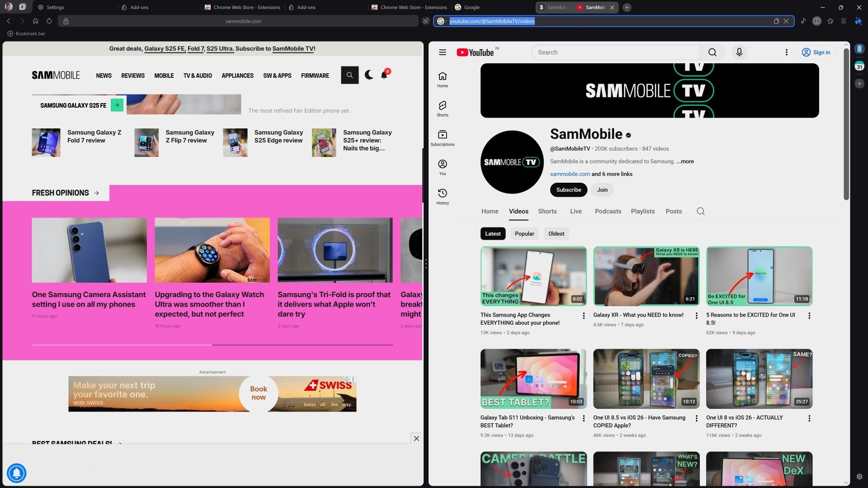Expand the '6 more links' section
Image resolution: width=868 pixels, height=488 pixels.
point(611,174)
